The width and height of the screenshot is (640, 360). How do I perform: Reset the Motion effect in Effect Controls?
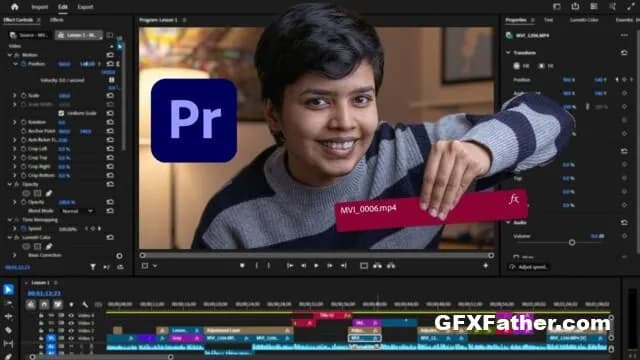point(110,55)
